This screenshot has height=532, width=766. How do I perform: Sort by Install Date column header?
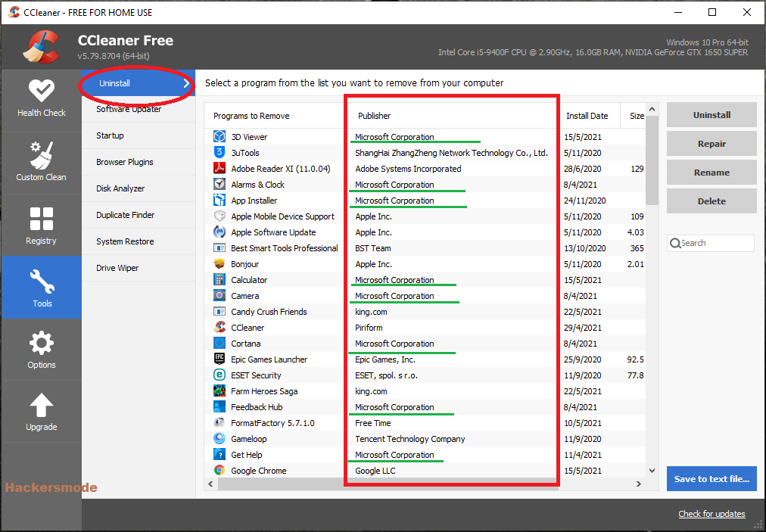pos(590,116)
